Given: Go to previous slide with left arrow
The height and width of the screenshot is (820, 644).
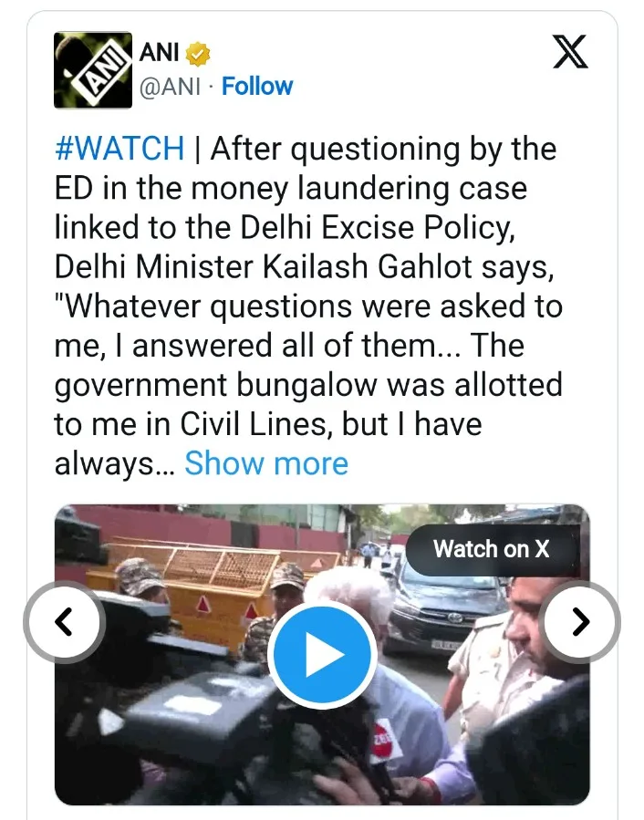Looking at the screenshot, I should pos(65,622).
